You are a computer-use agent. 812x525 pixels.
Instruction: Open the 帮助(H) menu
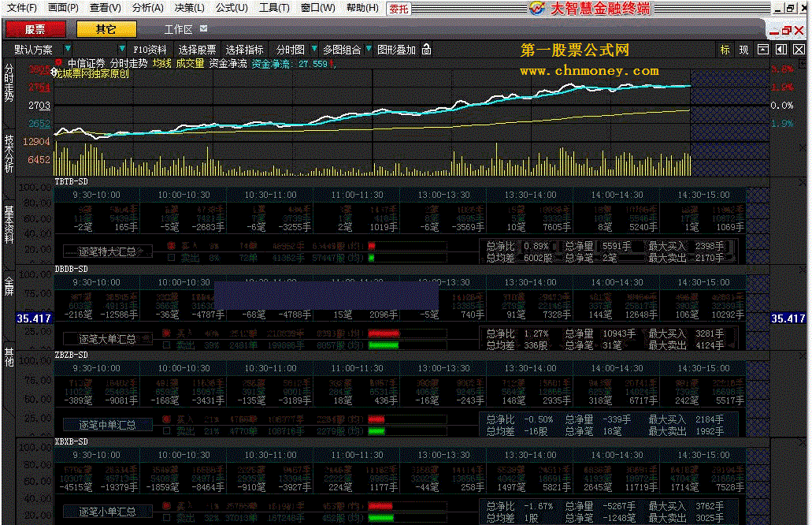362,8
